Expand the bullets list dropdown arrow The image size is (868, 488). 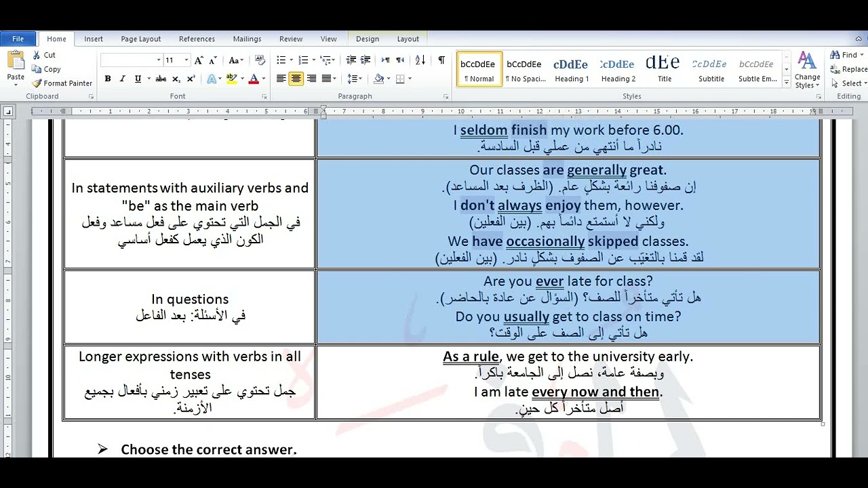(291, 60)
